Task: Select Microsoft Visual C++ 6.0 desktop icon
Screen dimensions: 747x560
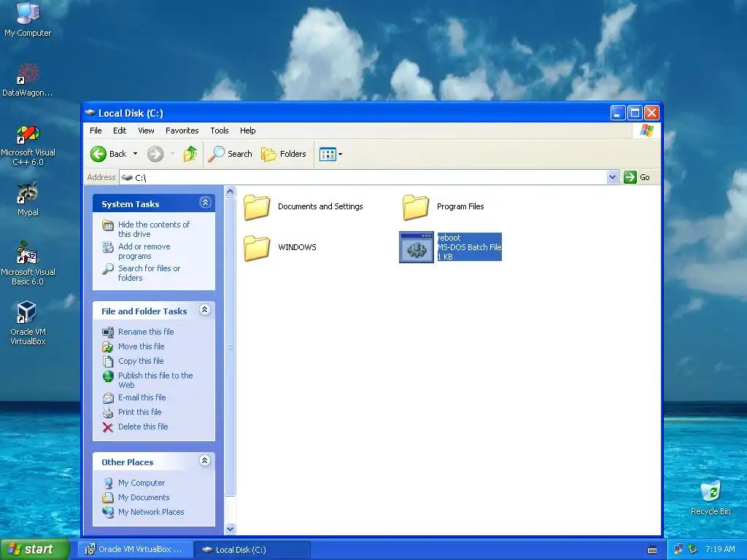Action: point(28,145)
